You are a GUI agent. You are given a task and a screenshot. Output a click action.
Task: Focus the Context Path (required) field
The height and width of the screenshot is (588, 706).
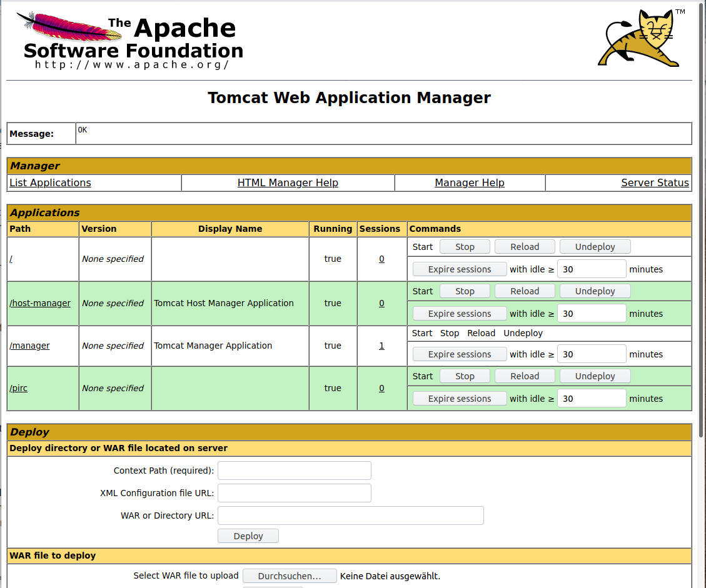coord(295,471)
